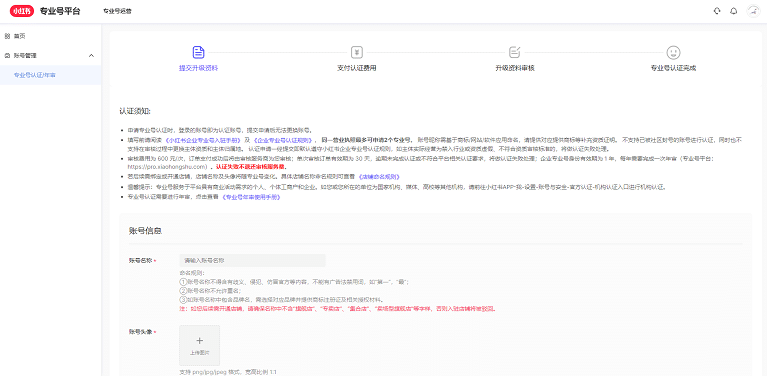Click the 支付认证费用 step label
This screenshot has width=767, height=376.
point(357,68)
